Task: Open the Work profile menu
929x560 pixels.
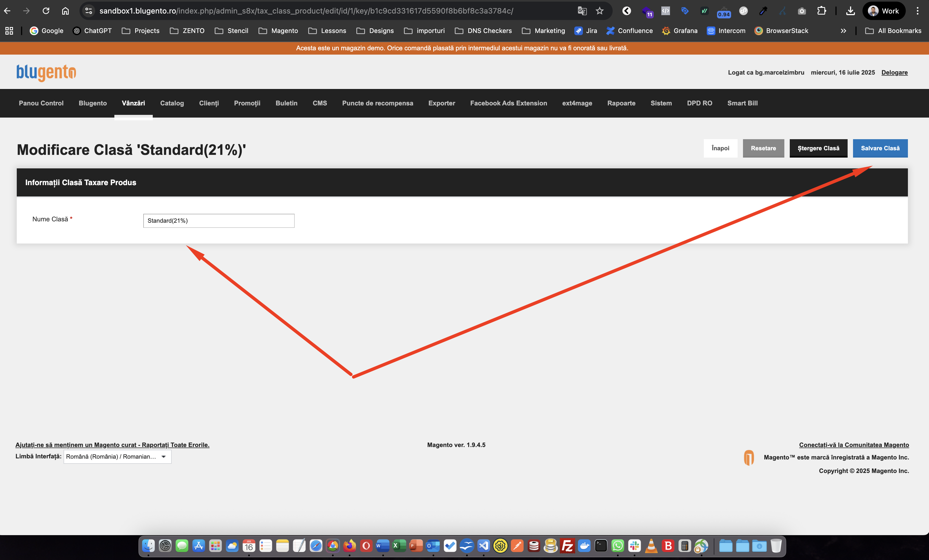Action: (x=884, y=11)
